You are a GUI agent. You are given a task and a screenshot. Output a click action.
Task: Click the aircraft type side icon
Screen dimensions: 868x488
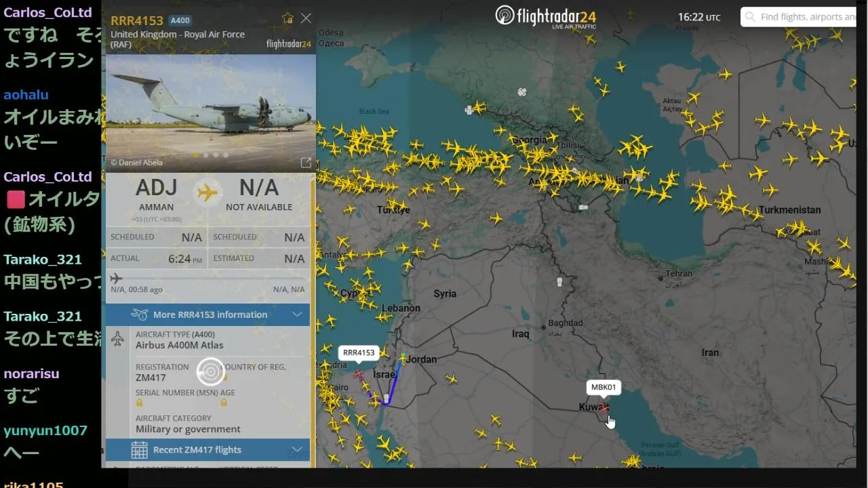click(117, 340)
